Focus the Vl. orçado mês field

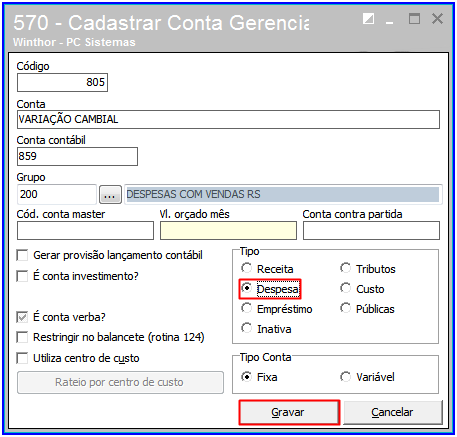coord(228,230)
